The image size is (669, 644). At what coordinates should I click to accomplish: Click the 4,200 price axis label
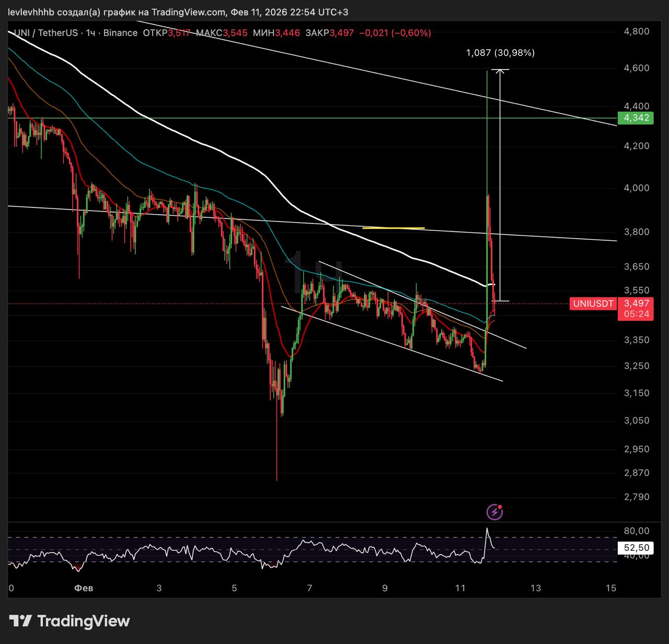tap(637, 146)
